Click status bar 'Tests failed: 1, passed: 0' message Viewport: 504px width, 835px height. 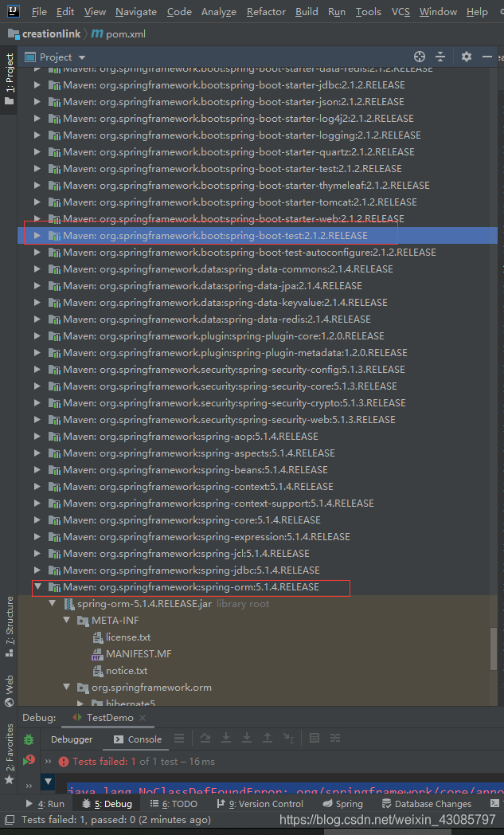coord(116,819)
